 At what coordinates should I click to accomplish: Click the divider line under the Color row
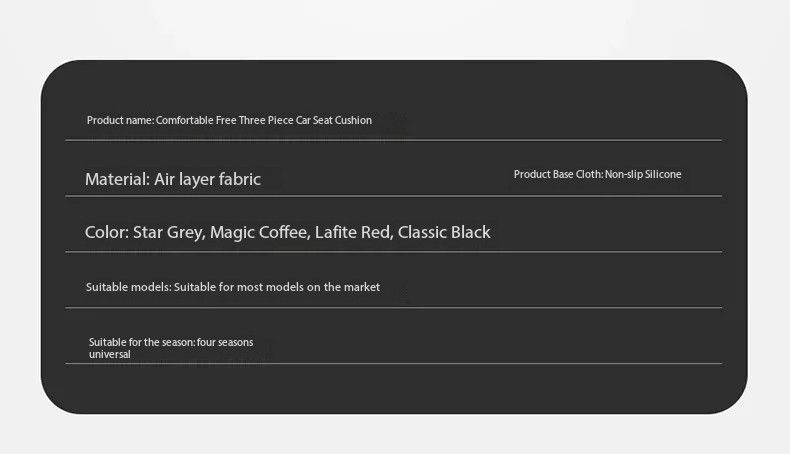click(393, 252)
